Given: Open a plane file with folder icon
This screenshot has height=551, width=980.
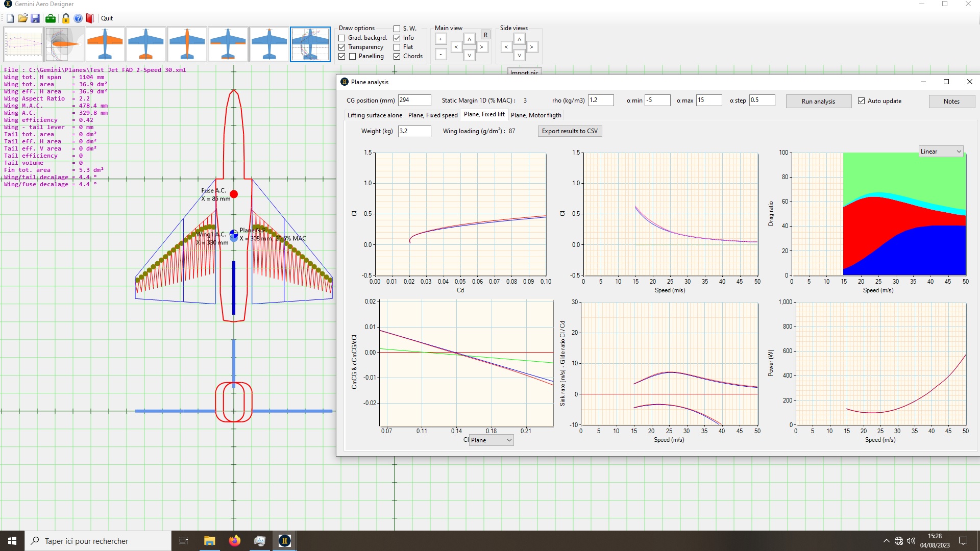Looking at the screenshot, I should [22, 18].
